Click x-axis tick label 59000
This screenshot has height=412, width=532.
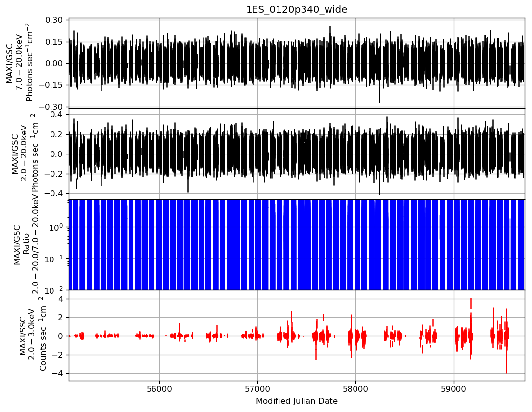click(x=454, y=388)
